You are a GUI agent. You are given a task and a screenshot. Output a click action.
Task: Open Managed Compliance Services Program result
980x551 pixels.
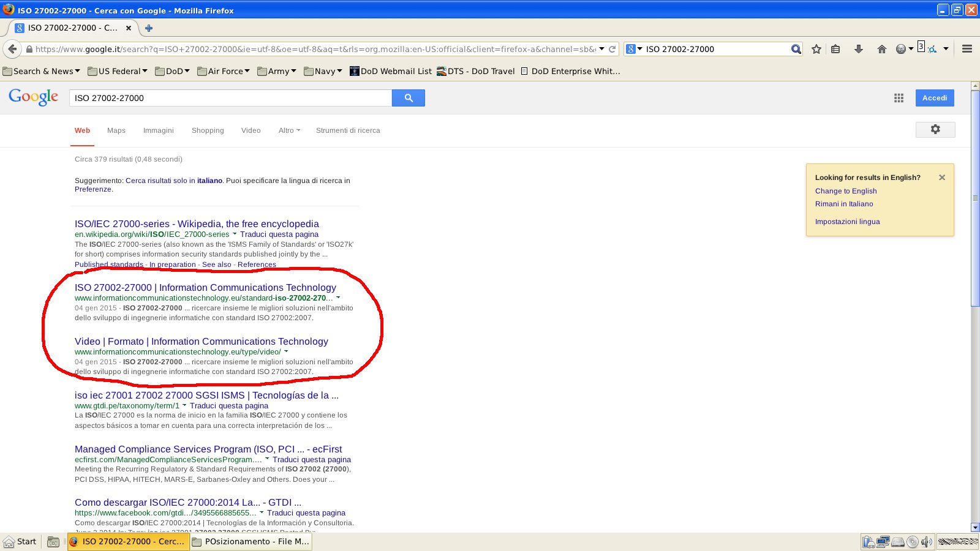pyautogui.click(x=208, y=449)
